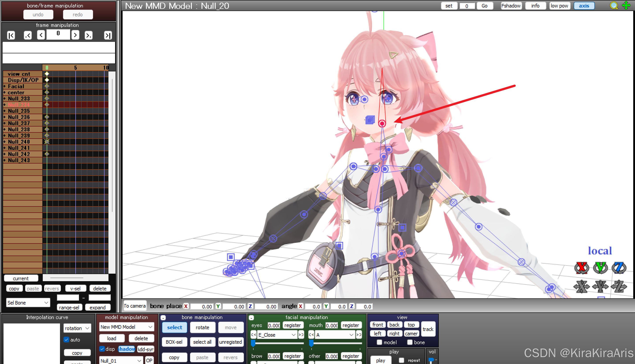Image resolution: width=635 pixels, height=364 pixels.
Task: Expand the Facial track group
Action: [4, 86]
